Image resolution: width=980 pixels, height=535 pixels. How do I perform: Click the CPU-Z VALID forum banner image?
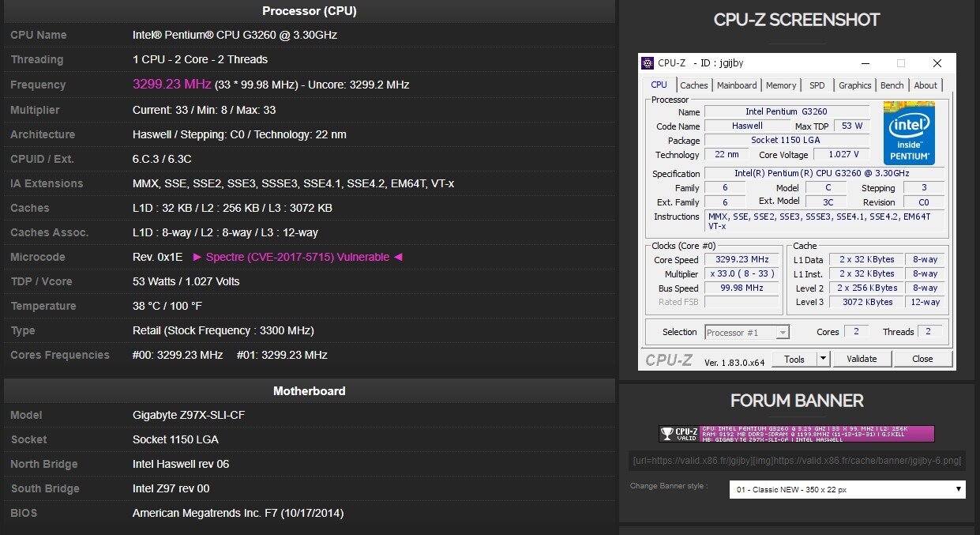point(796,434)
